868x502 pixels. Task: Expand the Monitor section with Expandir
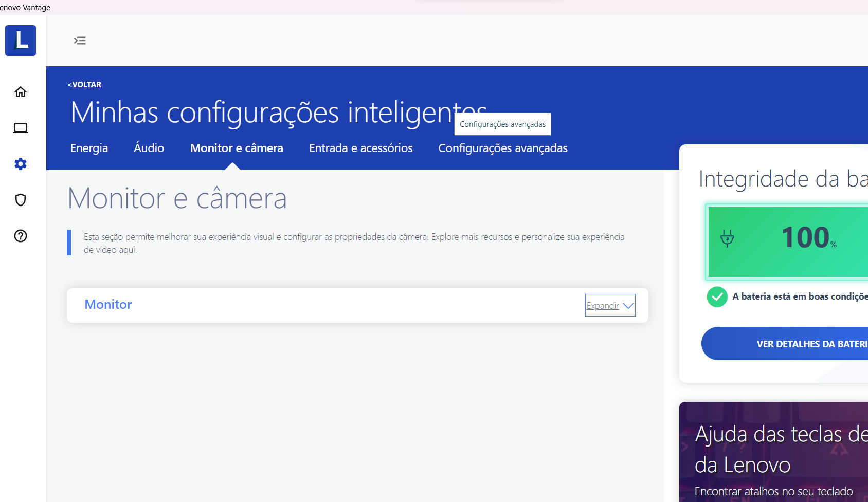coord(610,305)
